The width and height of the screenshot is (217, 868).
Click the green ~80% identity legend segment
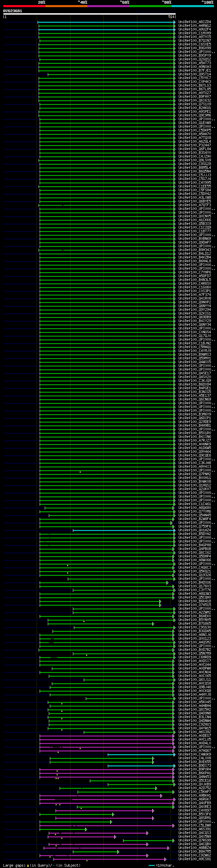point(150,6)
